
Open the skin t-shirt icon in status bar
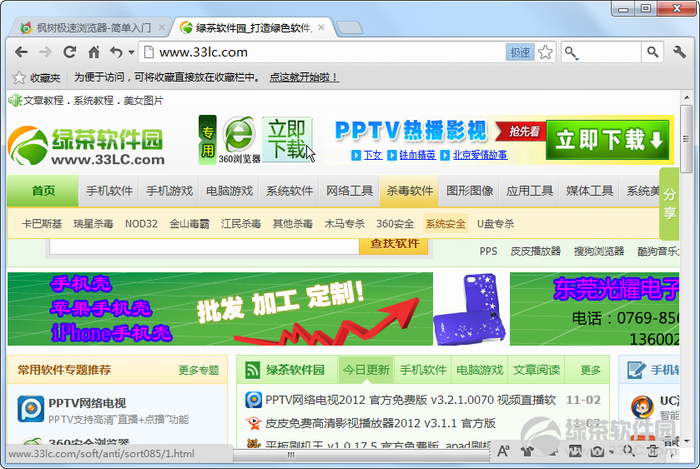coord(527,454)
